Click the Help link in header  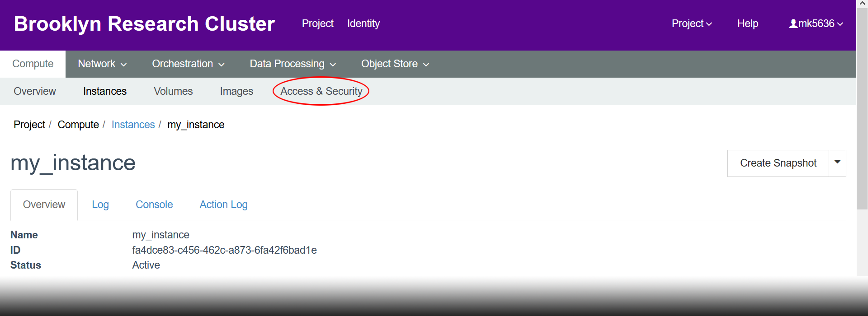747,24
